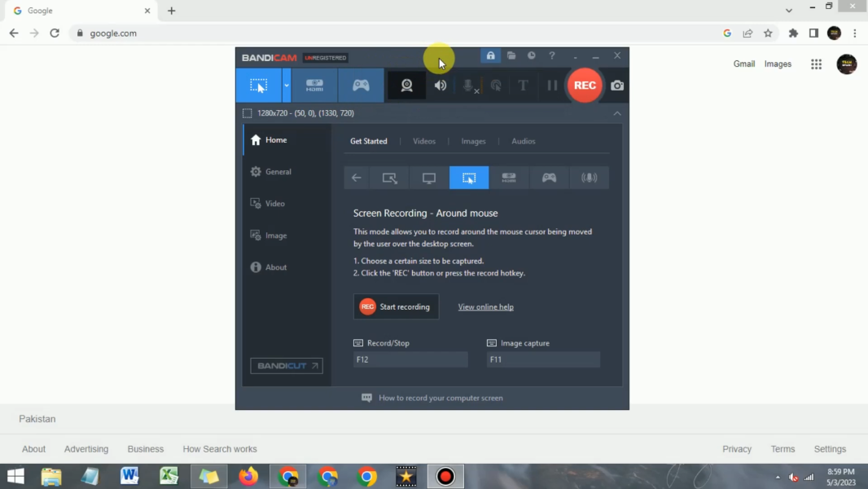The width and height of the screenshot is (868, 489).
Task: Open Chrome side panel icon
Action: (x=813, y=33)
